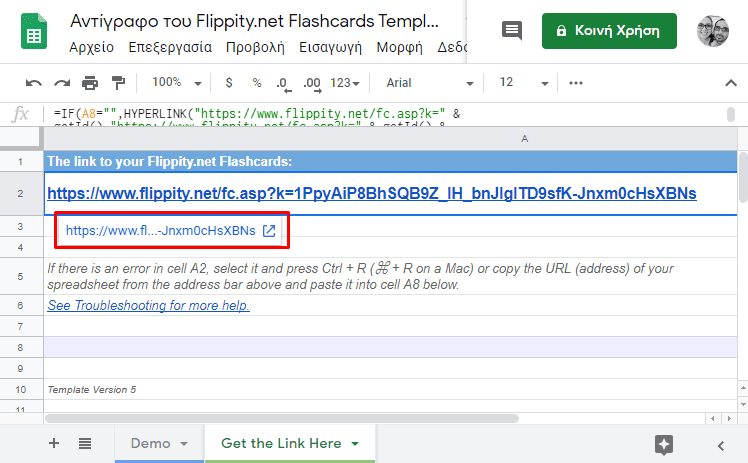
Task: Open the link preview popup URL
Action: tap(161, 231)
